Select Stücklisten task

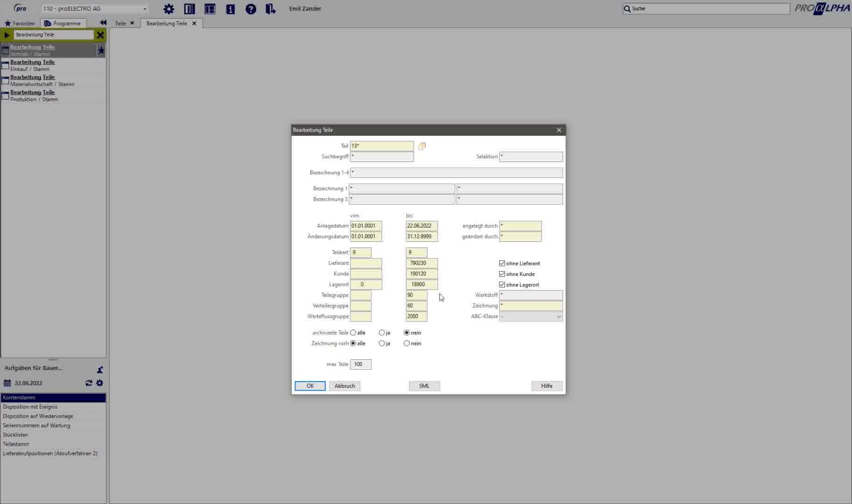point(53,435)
